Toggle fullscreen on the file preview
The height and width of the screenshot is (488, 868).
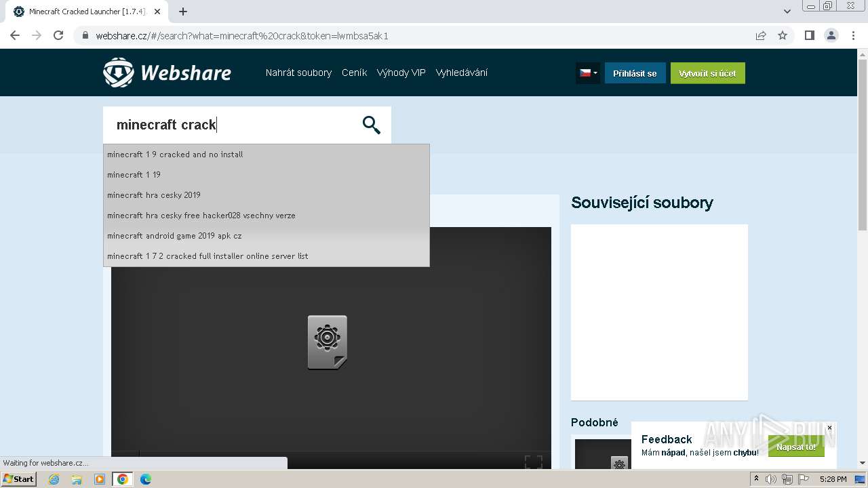point(534,462)
